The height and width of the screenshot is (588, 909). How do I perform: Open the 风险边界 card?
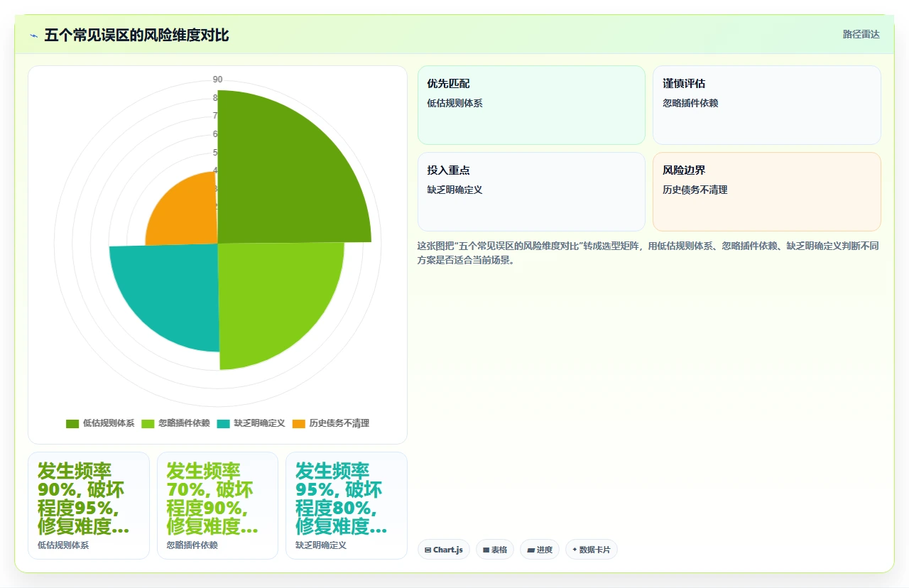point(767,192)
